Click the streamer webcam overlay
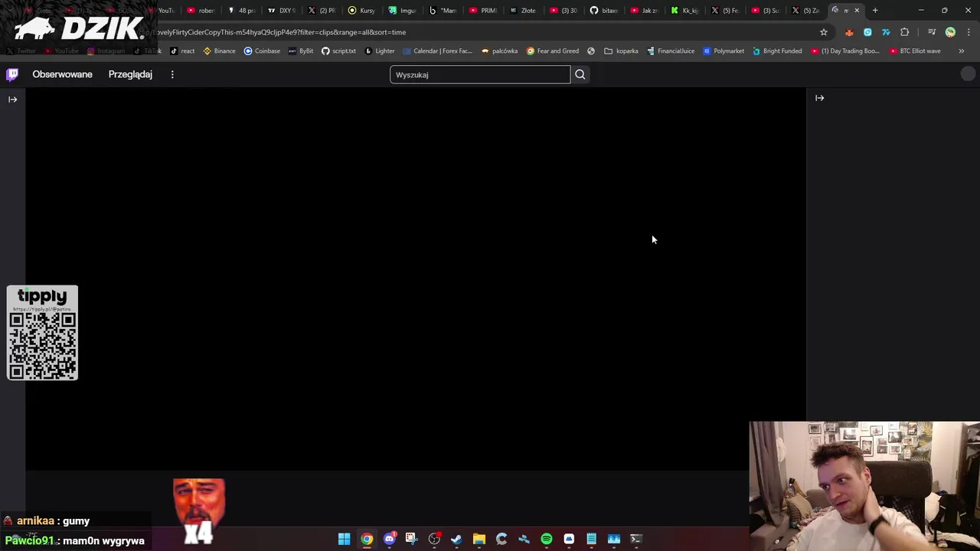This screenshot has height=551, width=980. [864, 486]
